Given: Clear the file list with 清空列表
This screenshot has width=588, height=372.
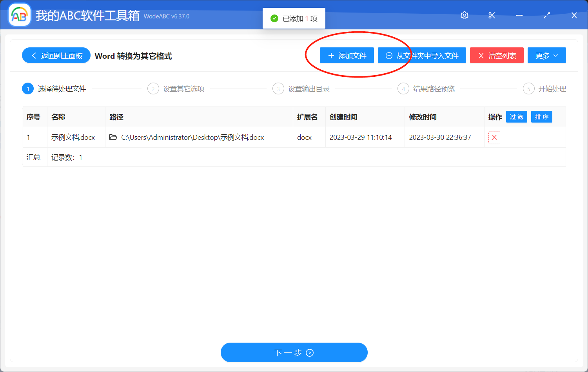Looking at the screenshot, I should click(x=497, y=55).
